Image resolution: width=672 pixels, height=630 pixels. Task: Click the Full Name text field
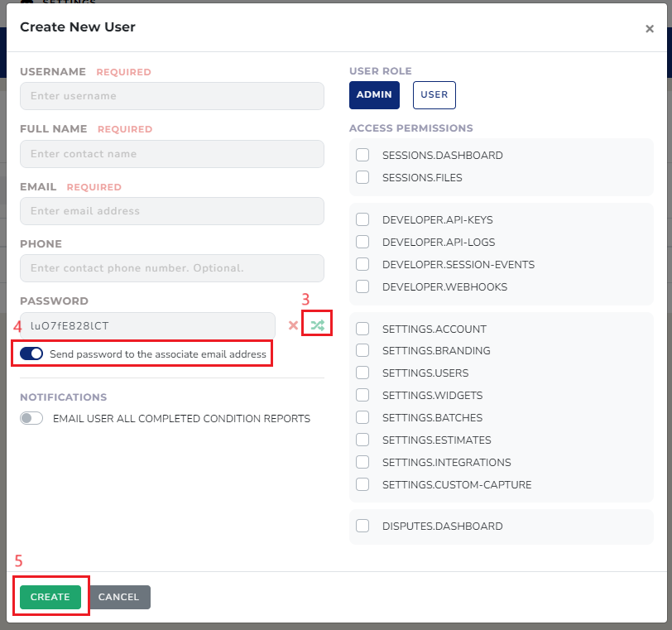point(171,154)
